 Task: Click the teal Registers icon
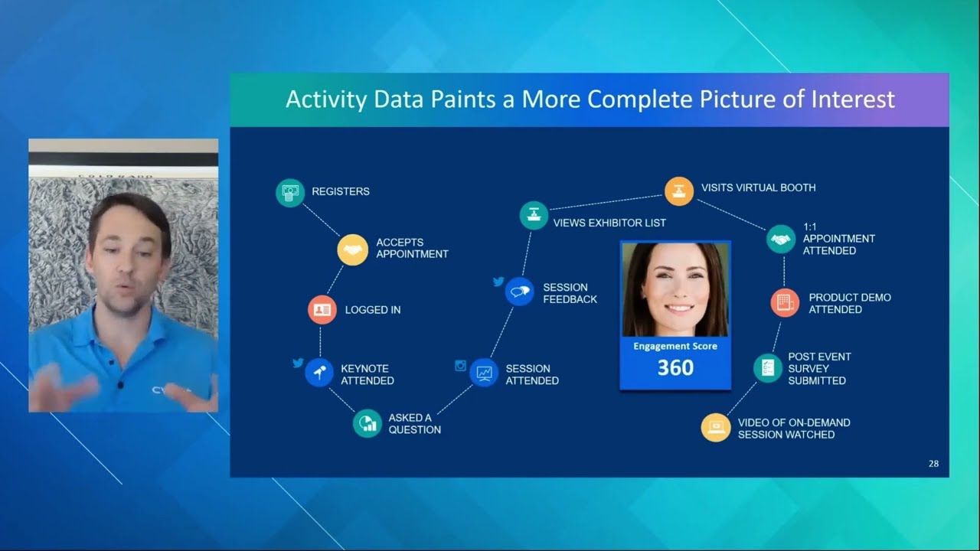coord(290,192)
